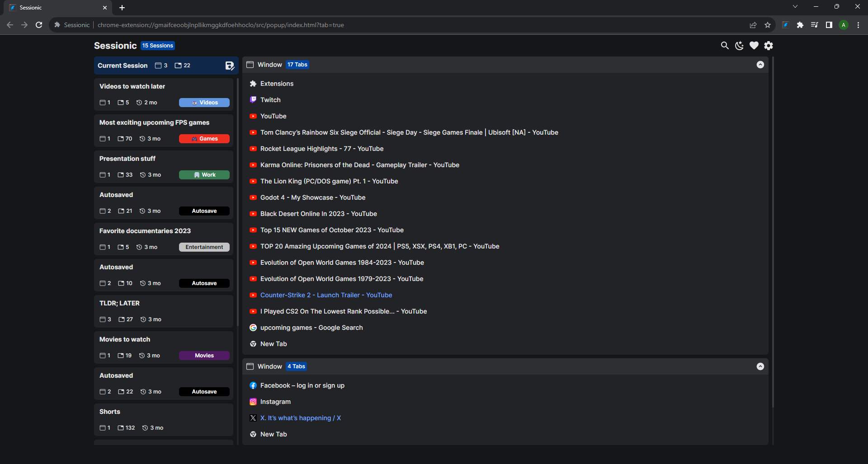Viewport: 868px width, 464px height.
Task: Open the Extensions tab link
Action: click(x=277, y=84)
